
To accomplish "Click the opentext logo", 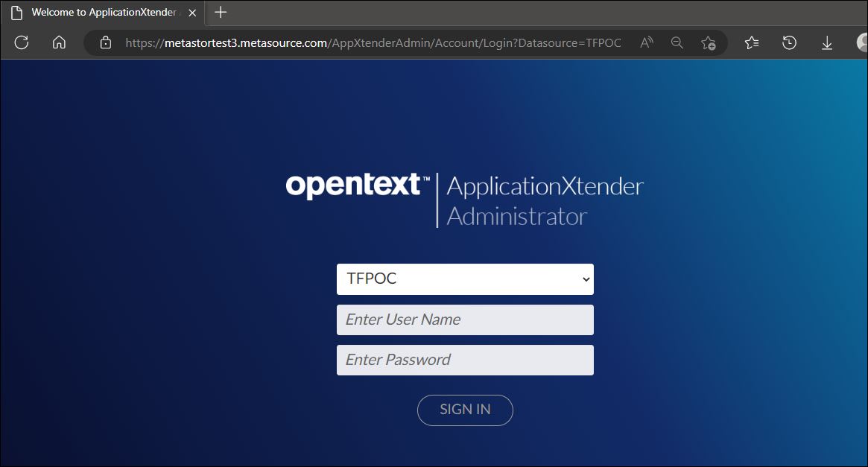I will [x=358, y=185].
